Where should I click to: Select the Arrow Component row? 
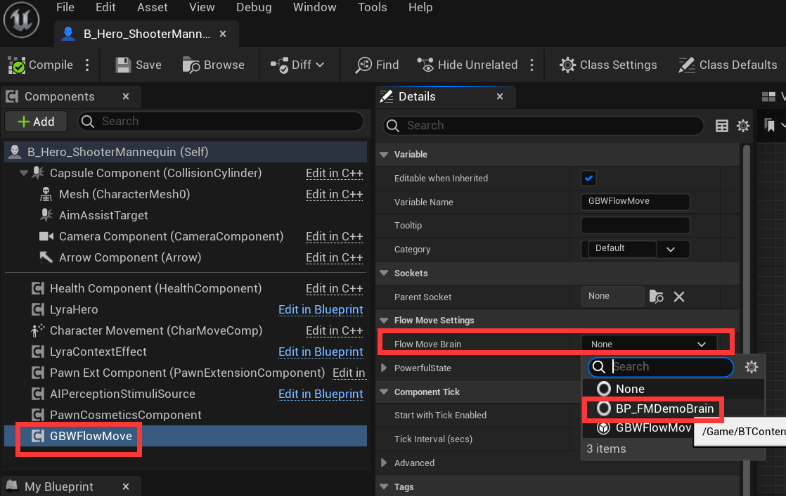tap(130, 257)
